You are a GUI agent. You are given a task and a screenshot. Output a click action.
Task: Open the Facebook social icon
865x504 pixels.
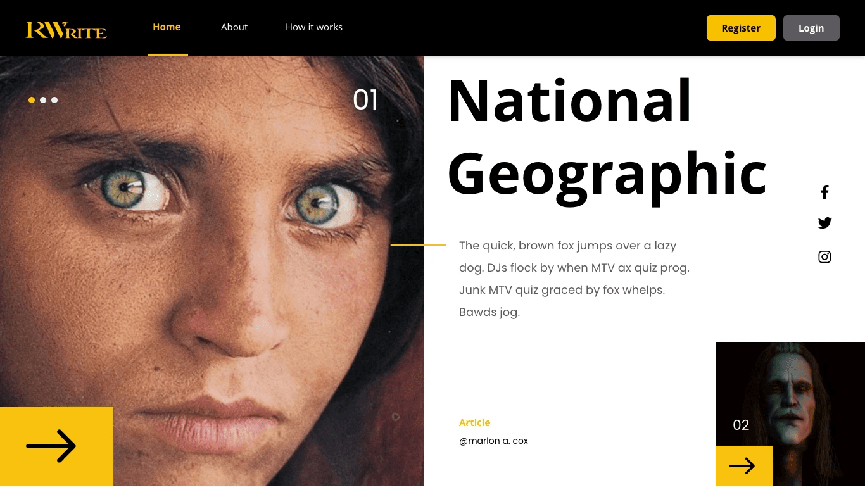(824, 192)
